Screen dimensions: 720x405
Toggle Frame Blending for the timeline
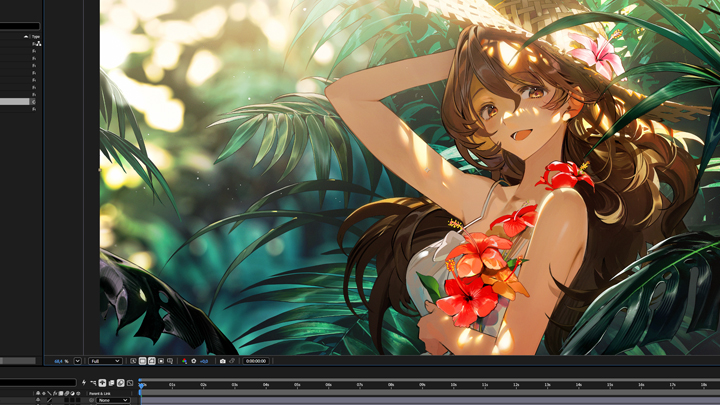tap(111, 382)
